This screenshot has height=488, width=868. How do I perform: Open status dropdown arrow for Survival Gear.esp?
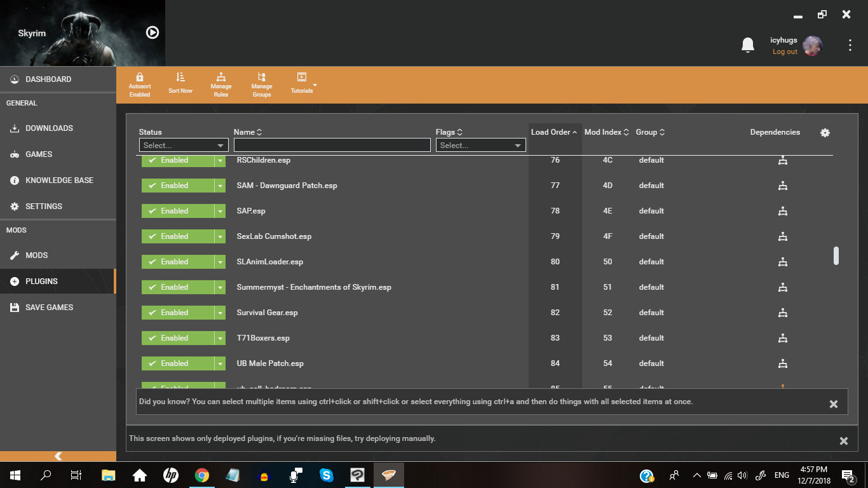click(x=220, y=313)
